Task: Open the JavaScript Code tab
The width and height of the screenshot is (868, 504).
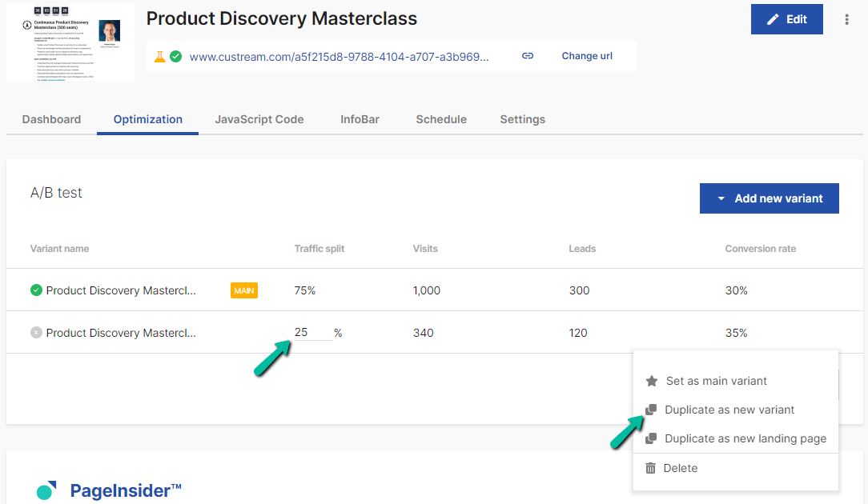Action: point(259,119)
